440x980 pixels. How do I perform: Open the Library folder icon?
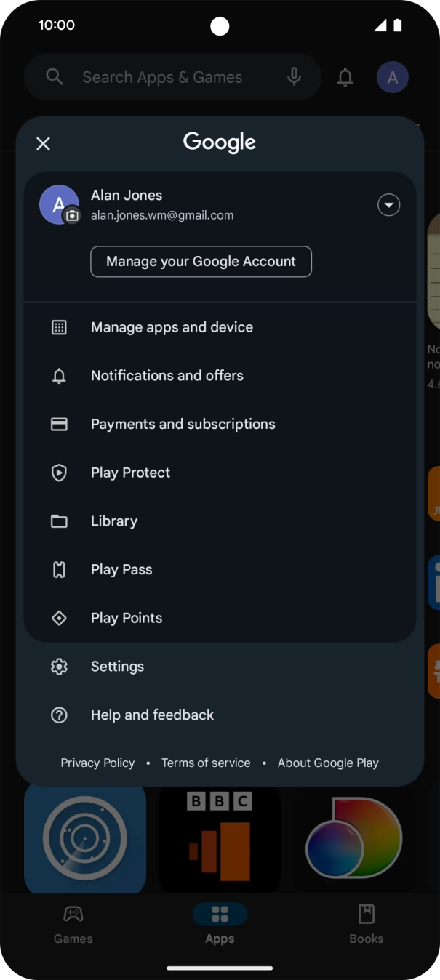(59, 521)
